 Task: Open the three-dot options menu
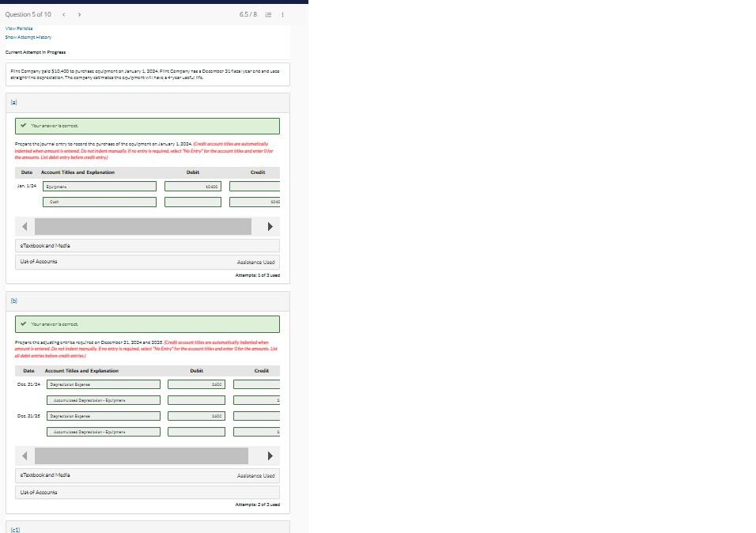click(282, 13)
